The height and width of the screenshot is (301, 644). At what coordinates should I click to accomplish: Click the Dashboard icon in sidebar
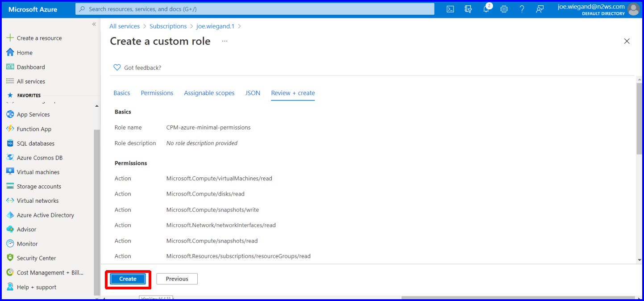(x=10, y=67)
